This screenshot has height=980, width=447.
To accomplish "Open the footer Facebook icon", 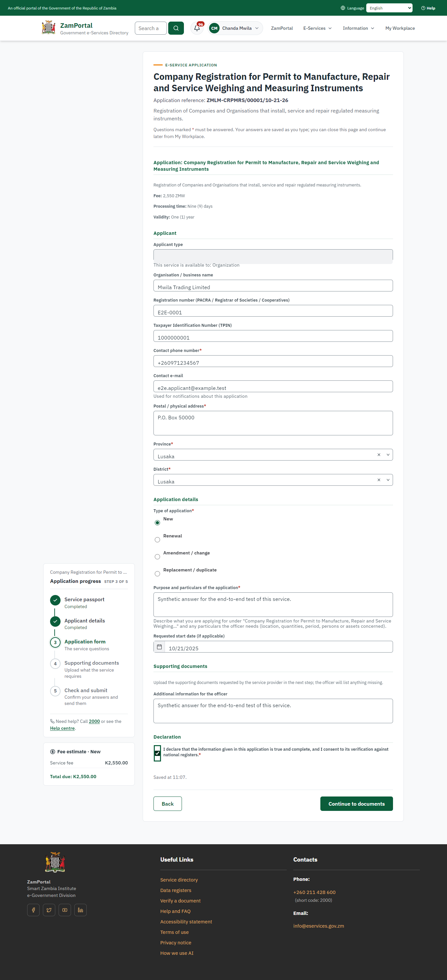I will pyautogui.click(x=33, y=910).
